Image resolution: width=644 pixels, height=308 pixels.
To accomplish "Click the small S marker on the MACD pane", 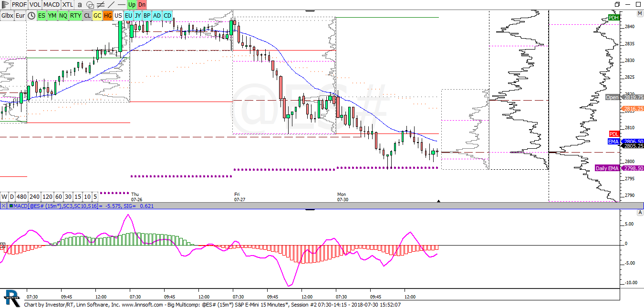I will coord(2,246).
